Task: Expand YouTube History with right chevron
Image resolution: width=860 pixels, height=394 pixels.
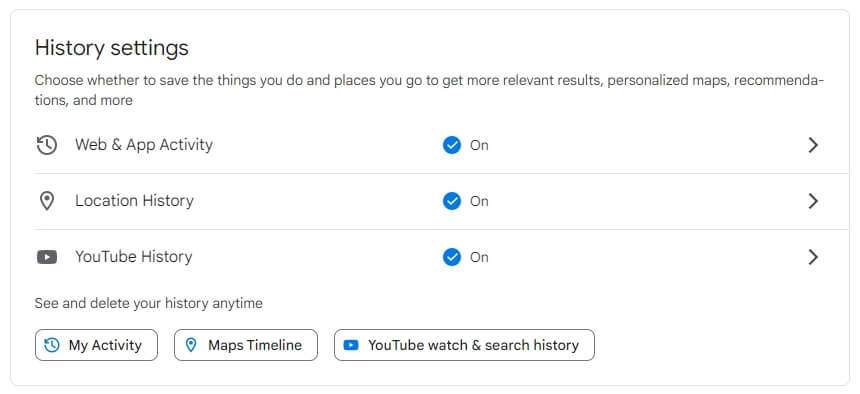Action: click(x=813, y=257)
